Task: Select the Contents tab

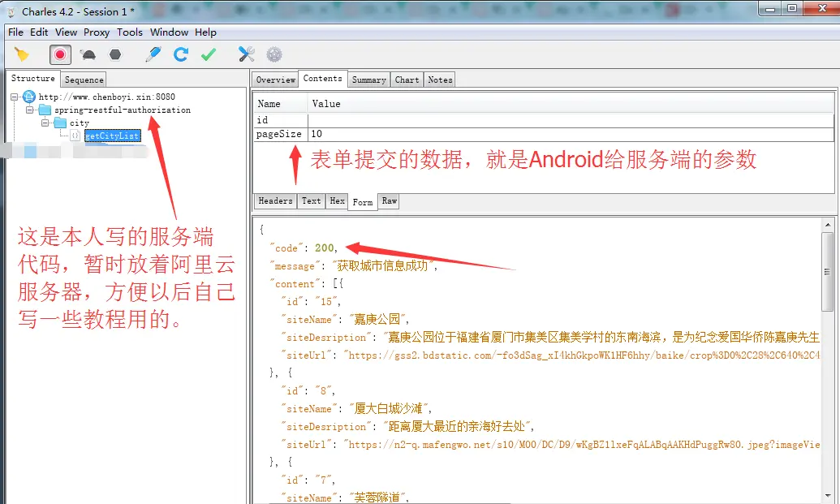Action: pos(322,78)
